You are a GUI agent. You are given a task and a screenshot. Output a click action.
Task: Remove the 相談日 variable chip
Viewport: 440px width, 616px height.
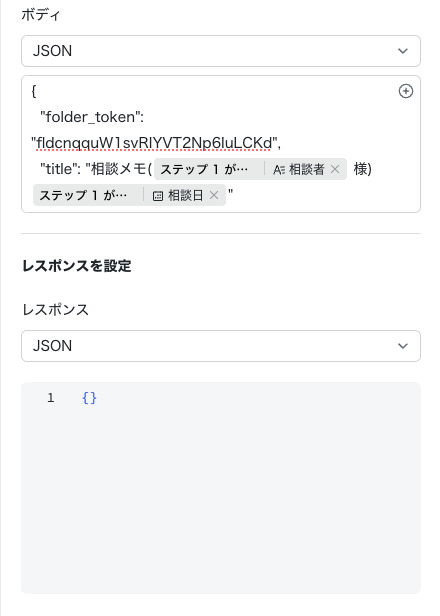214,195
